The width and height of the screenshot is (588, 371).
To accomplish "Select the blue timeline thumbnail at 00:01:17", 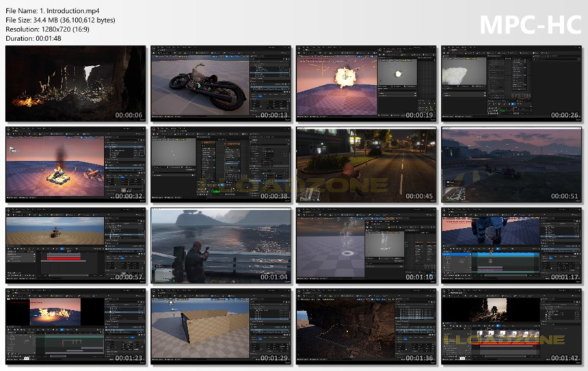I will pos(511,246).
